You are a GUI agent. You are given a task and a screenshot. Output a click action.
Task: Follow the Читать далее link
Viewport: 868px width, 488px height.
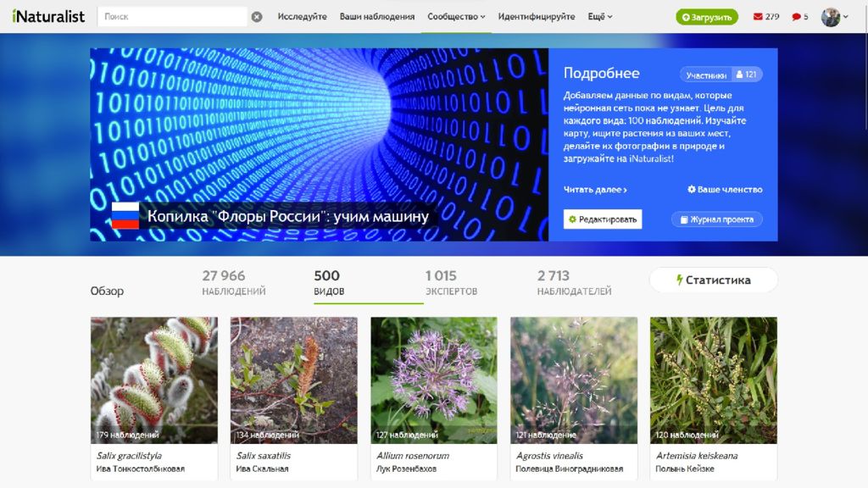[595, 189]
